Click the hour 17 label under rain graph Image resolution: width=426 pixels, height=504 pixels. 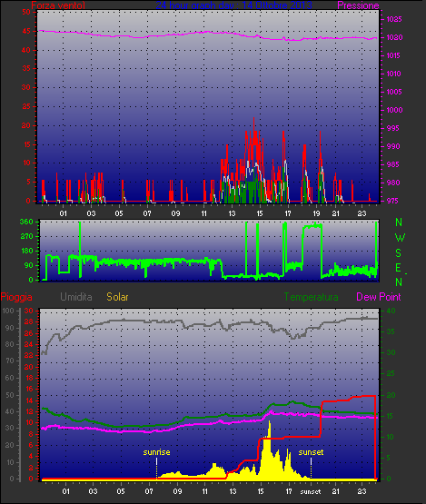pyautogui.click(x=289, y=491)
